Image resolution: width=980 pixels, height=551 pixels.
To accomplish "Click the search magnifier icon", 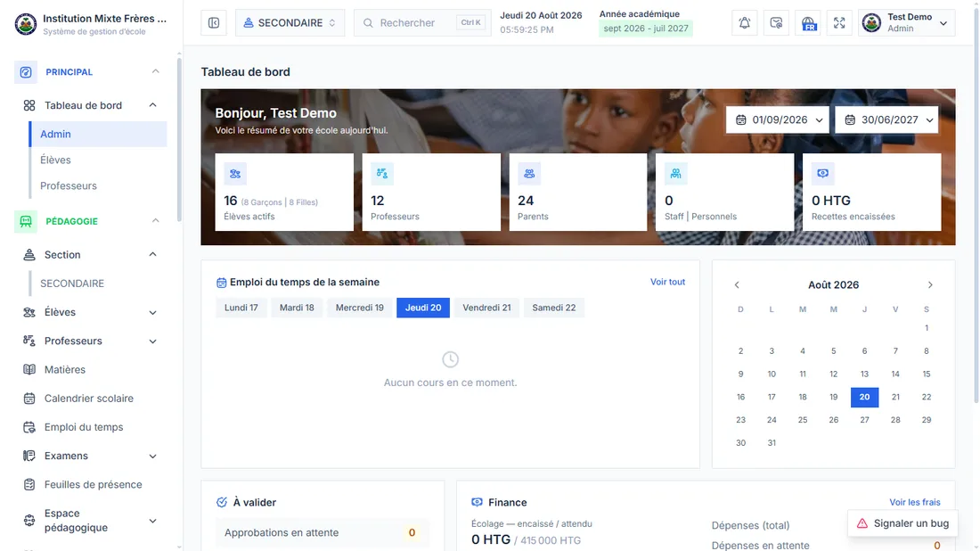I will (x=368, y=23).
